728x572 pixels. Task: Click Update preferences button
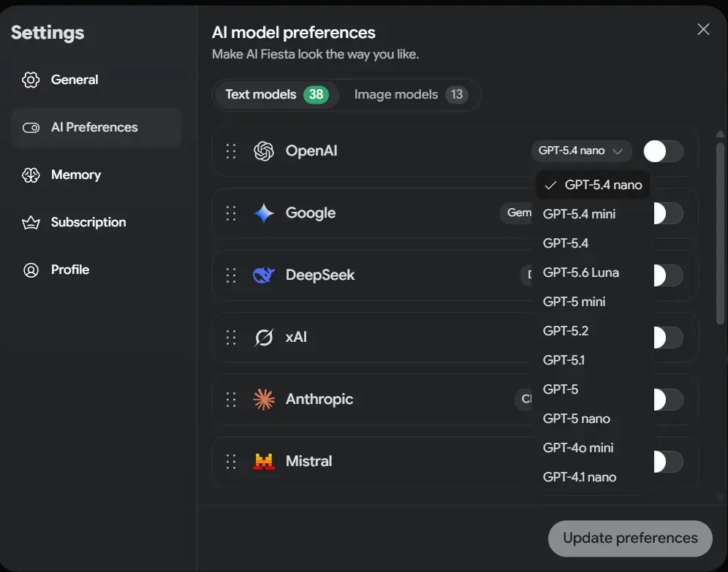click(x=630, y=538)
